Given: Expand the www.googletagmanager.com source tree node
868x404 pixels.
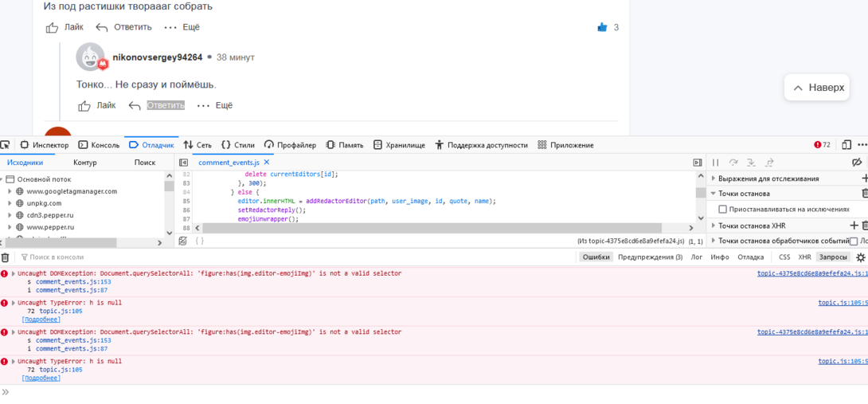Looking at the screenshot, I should [10, 191].
